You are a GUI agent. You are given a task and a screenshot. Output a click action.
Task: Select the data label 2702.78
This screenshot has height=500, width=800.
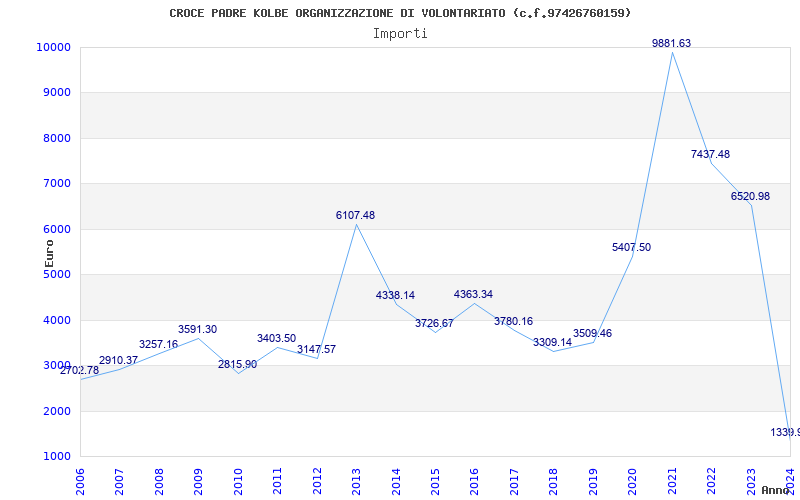click(80, 370)
